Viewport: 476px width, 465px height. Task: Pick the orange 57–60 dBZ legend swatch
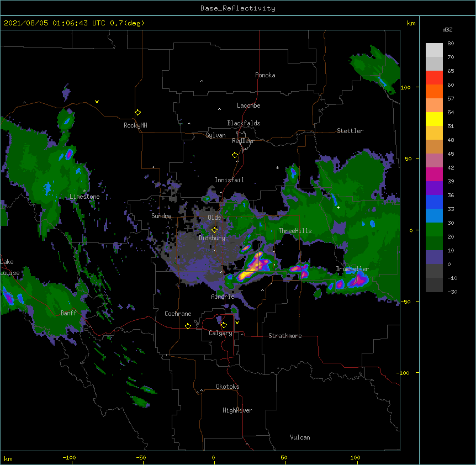coord(434,92)
